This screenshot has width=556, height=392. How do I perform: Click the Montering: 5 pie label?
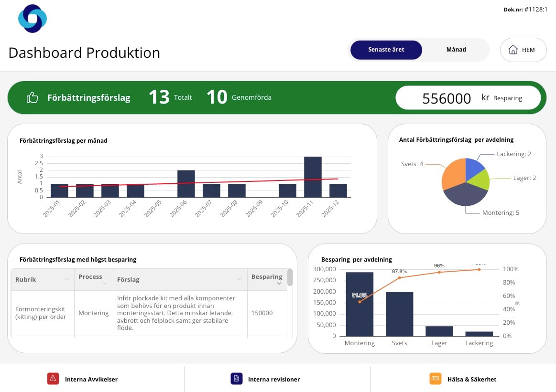click(501, 212)
